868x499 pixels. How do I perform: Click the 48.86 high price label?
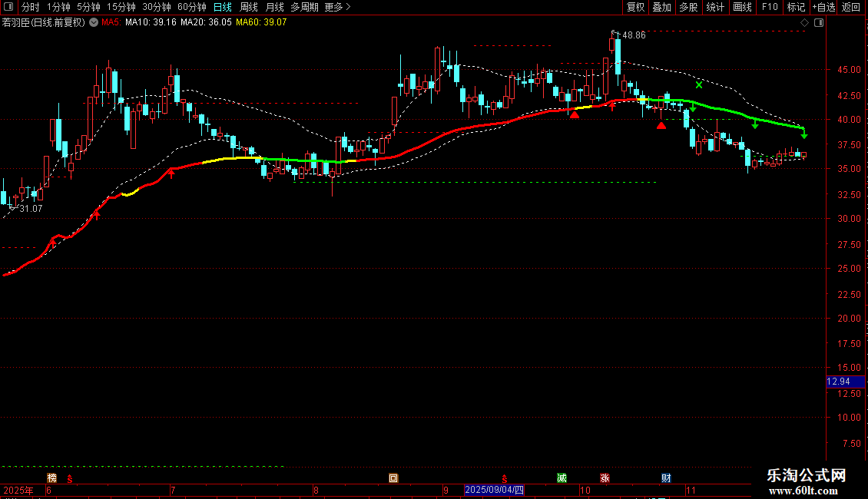pyautogui.click(x=634, y=35)
